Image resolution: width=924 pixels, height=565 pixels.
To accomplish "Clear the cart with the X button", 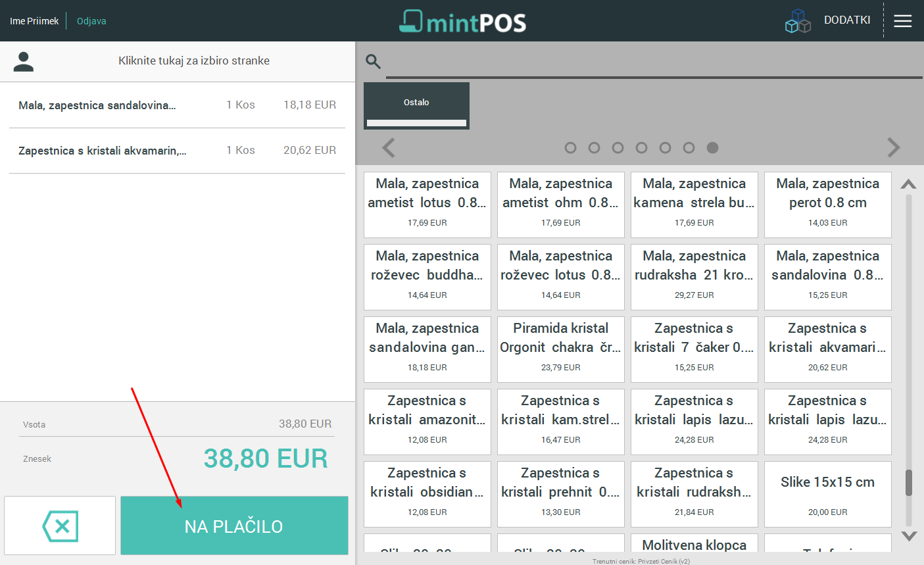I will click(60, 526).
